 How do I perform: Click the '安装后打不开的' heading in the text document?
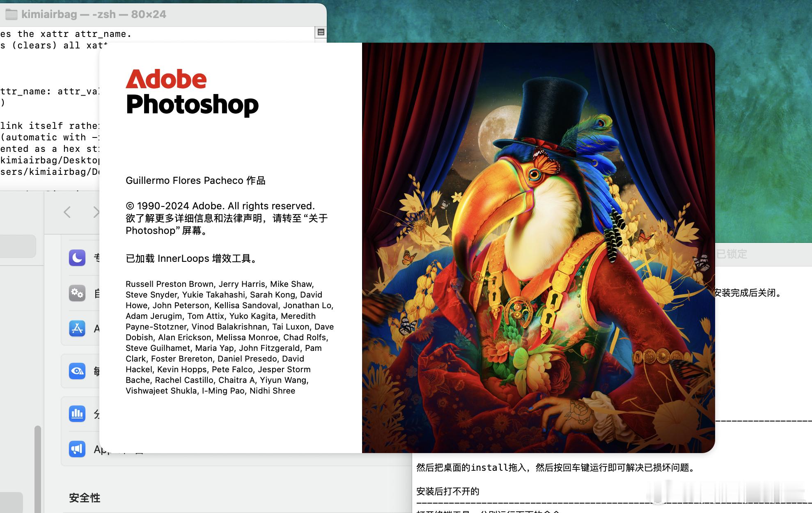point(447,491)
